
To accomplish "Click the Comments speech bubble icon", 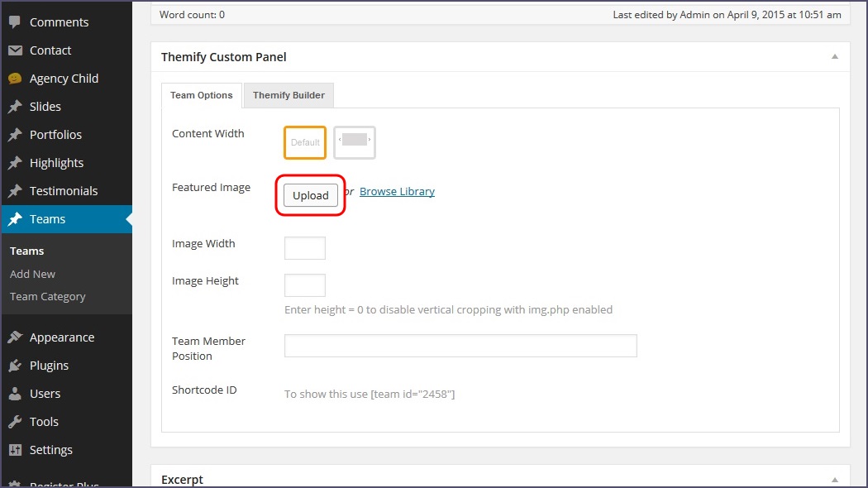I will click(x=15, y=22).
